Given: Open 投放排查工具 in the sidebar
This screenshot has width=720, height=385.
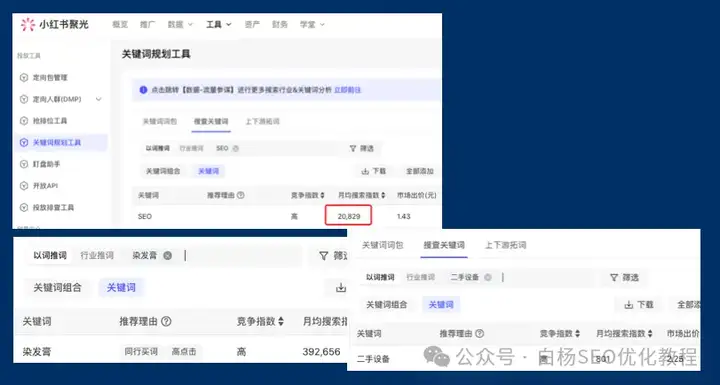Looking at the screenshot, I should tap(47, 207).
